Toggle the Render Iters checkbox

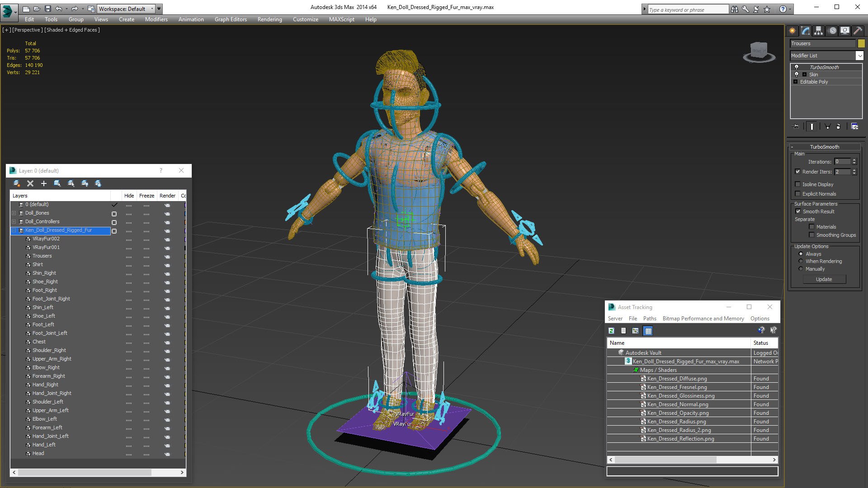coord(797,172)
